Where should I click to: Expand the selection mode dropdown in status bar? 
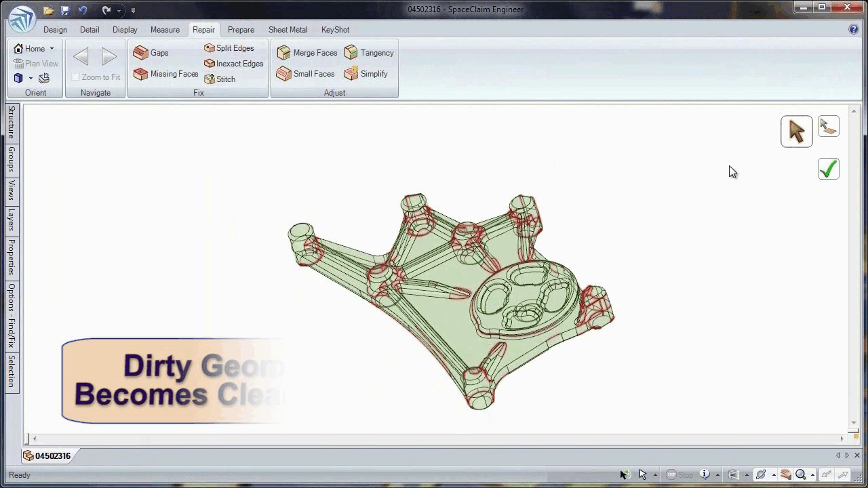[x=654, y=476]
